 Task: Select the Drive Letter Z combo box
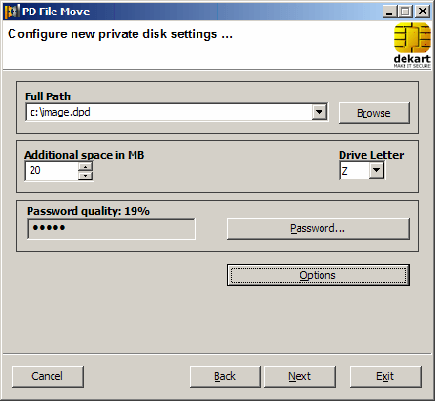[x=362, y=170]
